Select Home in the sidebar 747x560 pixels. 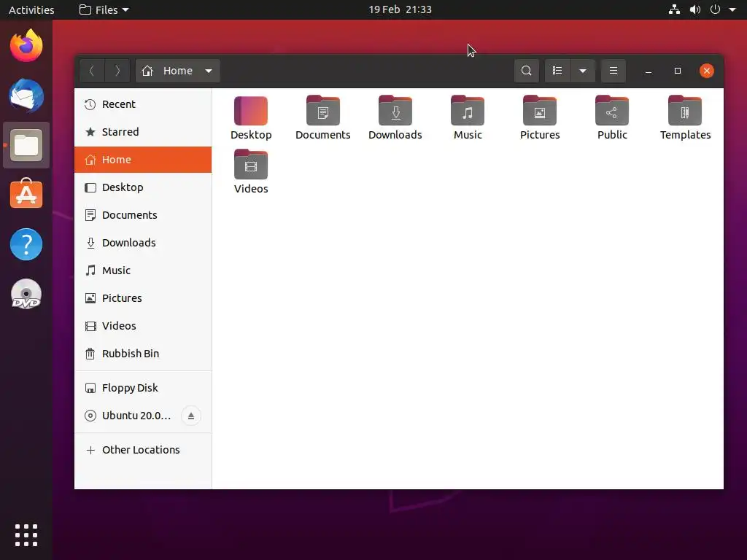[x=143, y=160]
